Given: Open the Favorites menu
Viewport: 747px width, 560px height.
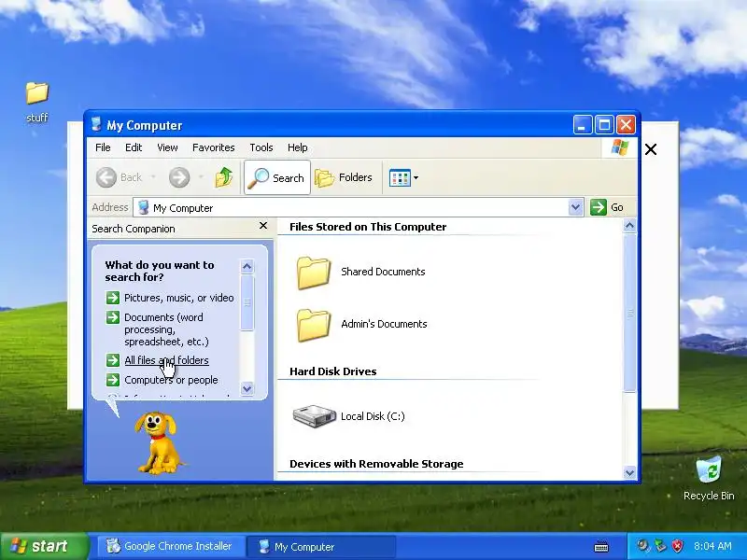Looking at the screenshot, I should [214, 147].
